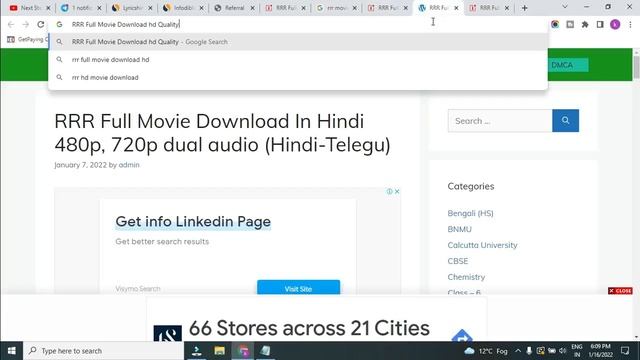Screen dimensions: 640x360
Task: Select the 'rrr hd movie download' suggestion
Action: 298,78
